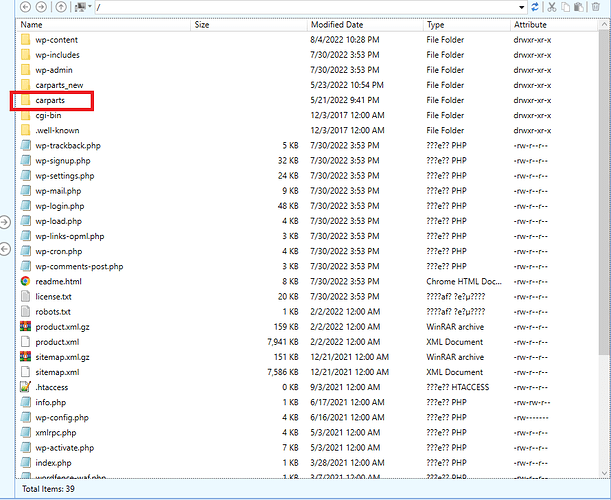The height and width of the screenshot is (500, 611).
Task: Click the Copy icon in toolbar
Action: point(565,7)
